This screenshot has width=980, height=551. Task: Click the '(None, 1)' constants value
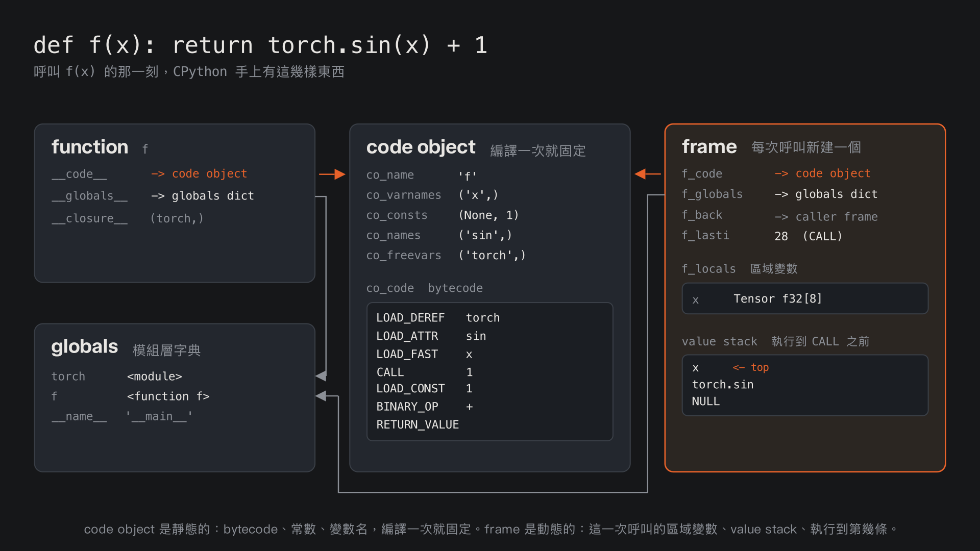[x=488, y=215]
